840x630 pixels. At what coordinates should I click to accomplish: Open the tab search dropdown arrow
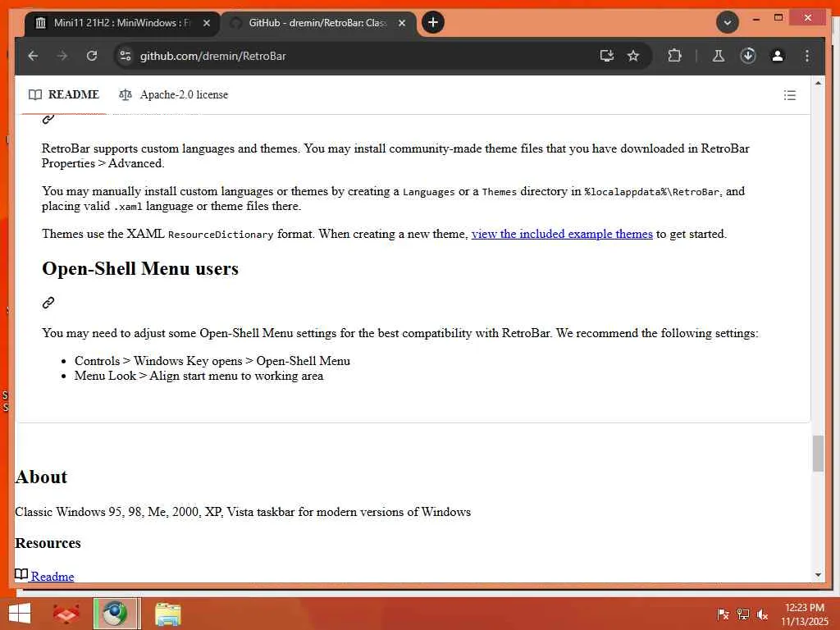click(728, 22)
